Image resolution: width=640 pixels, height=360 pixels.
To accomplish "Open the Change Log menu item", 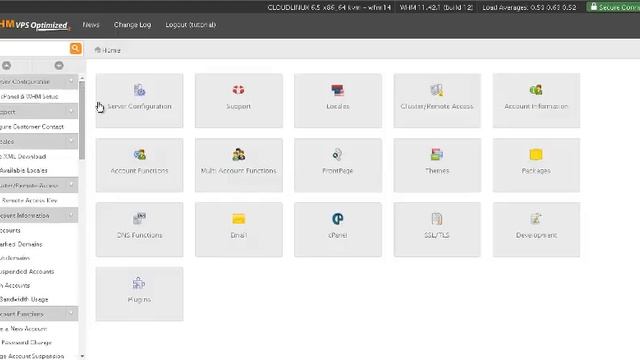I will click(132, 25).
